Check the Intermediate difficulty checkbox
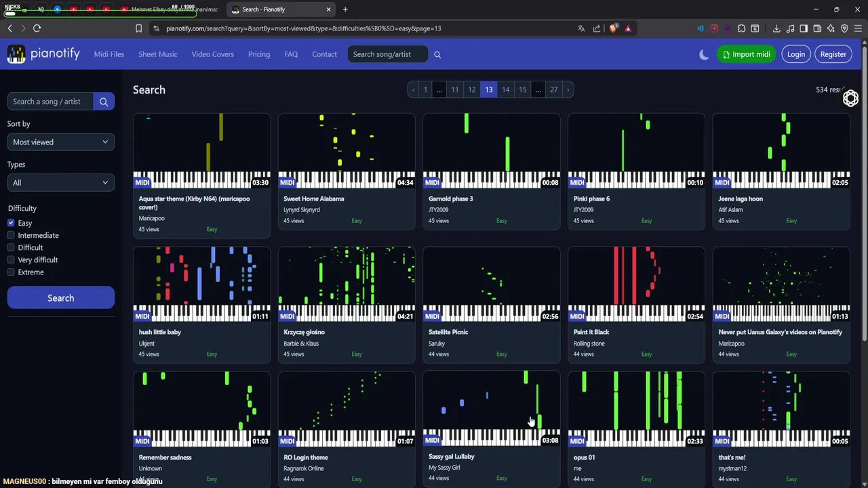The image size is (868, 488). (x=11, y=235)
